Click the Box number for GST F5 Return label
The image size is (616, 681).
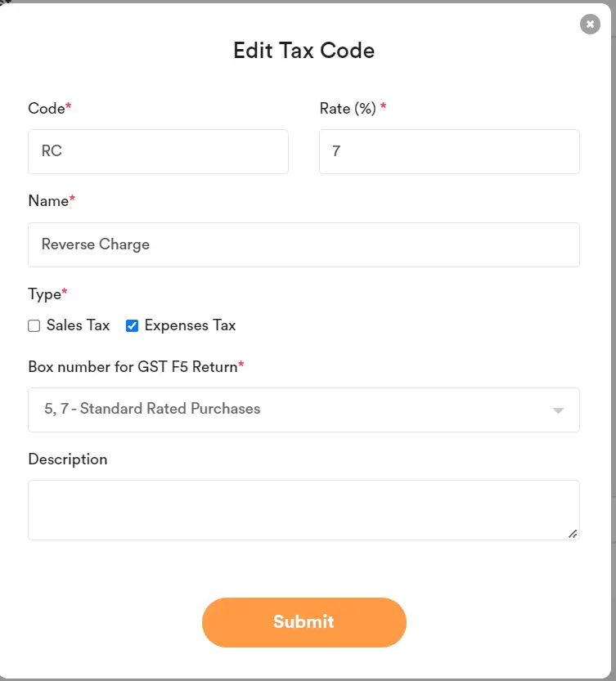(x=133, y=366)
